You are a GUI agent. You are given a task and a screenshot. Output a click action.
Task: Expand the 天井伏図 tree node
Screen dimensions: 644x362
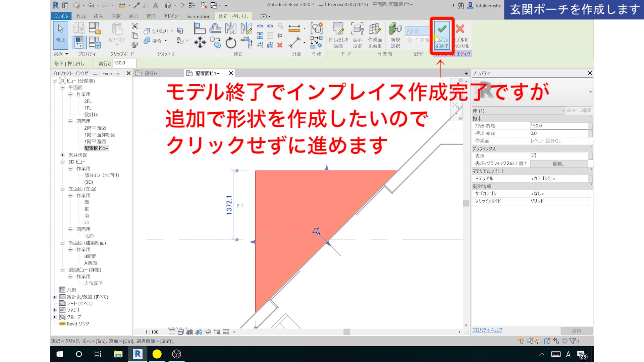(62, 155)
